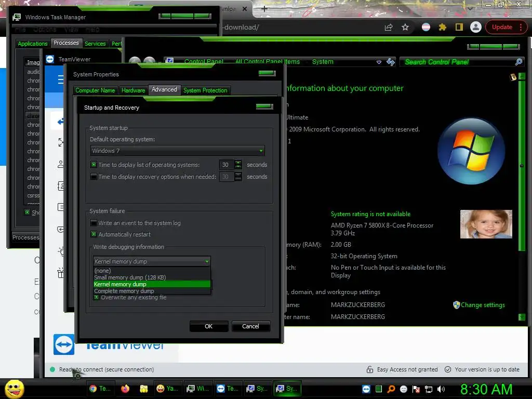Choose Small memory dump (128 KB)
This screenshot has width=532, height=399.
tap(152, 277)
